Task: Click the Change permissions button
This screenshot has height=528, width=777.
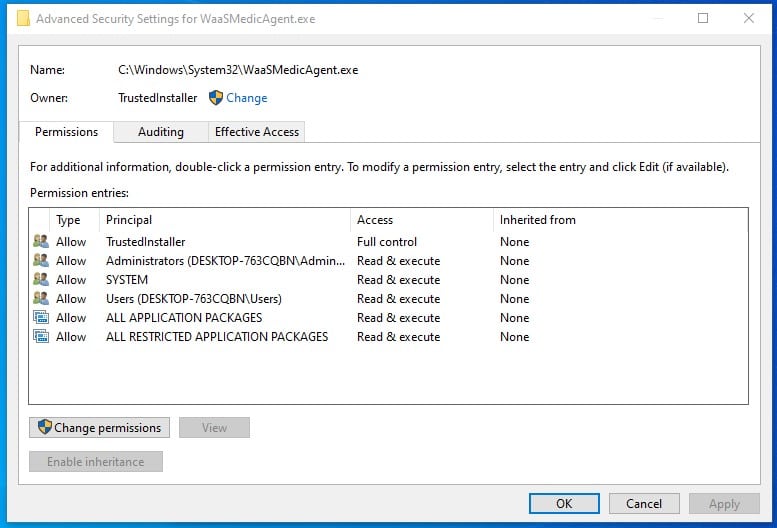Action: (x=99, y=427)
